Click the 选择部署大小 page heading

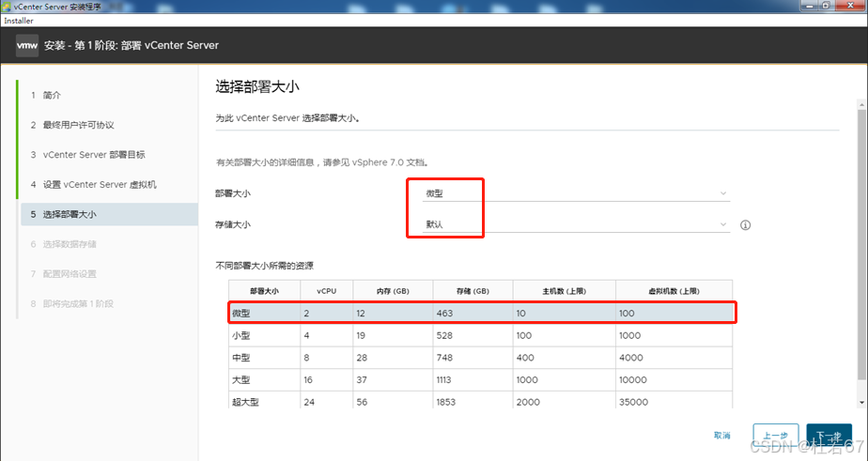point(257,87)
